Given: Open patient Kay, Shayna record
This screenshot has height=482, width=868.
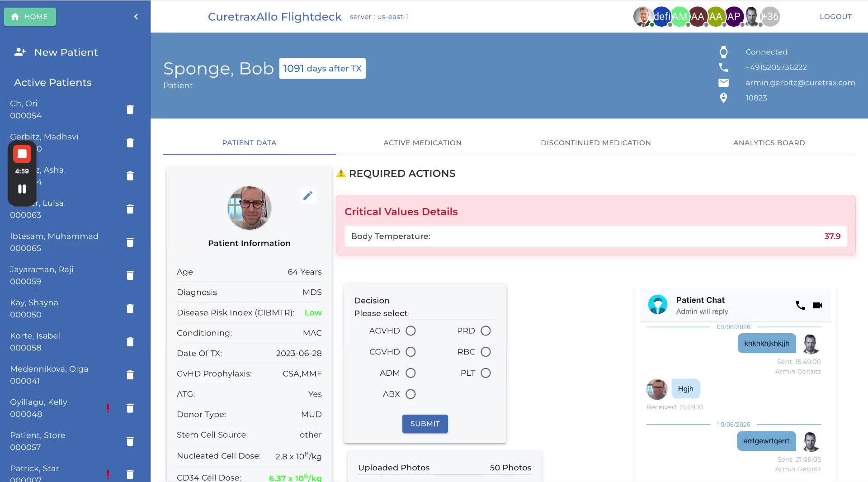Looking at the screenshot, I should tap(34, 308).
